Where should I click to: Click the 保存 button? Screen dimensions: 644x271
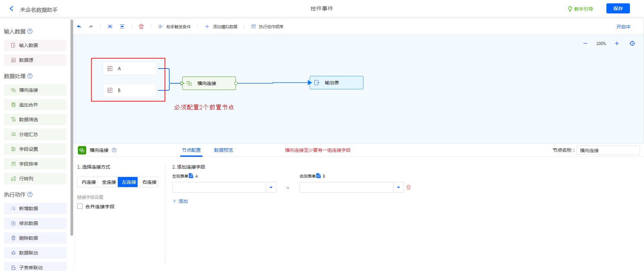(x=618, y=8)
